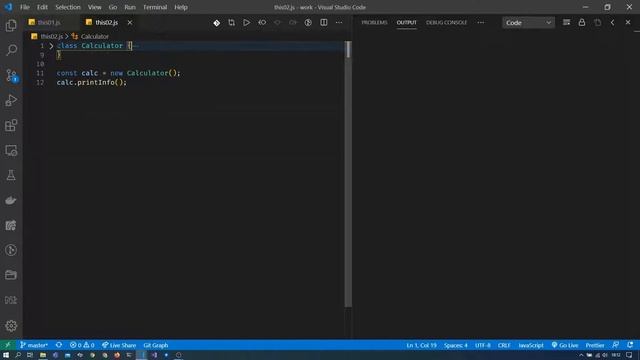Close the this02.js editor tab
The height and width of the screenshot is (360, 640).
click(130, 22)
